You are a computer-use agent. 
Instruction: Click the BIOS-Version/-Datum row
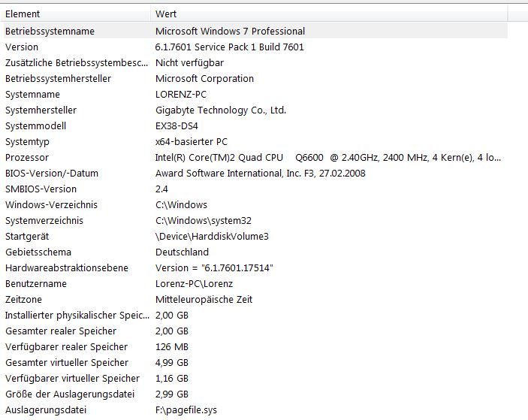(x=51, y=173)
